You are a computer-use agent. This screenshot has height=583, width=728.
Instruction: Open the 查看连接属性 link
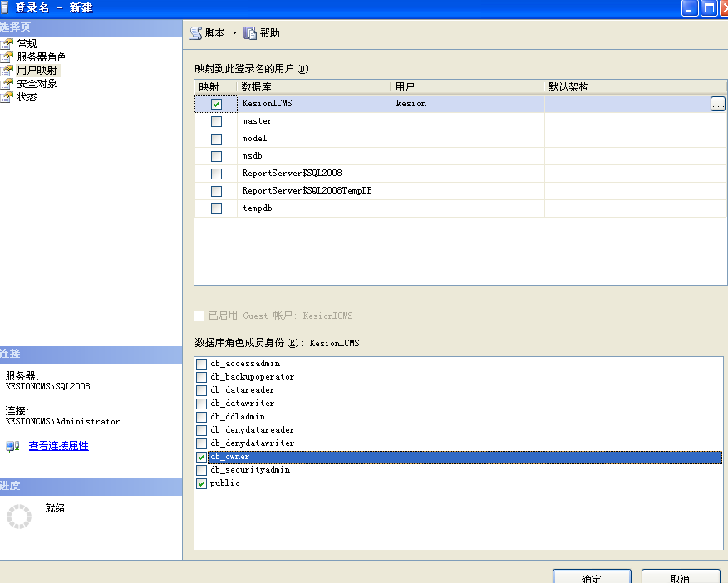pyautogui.click(x=57, y=446)
